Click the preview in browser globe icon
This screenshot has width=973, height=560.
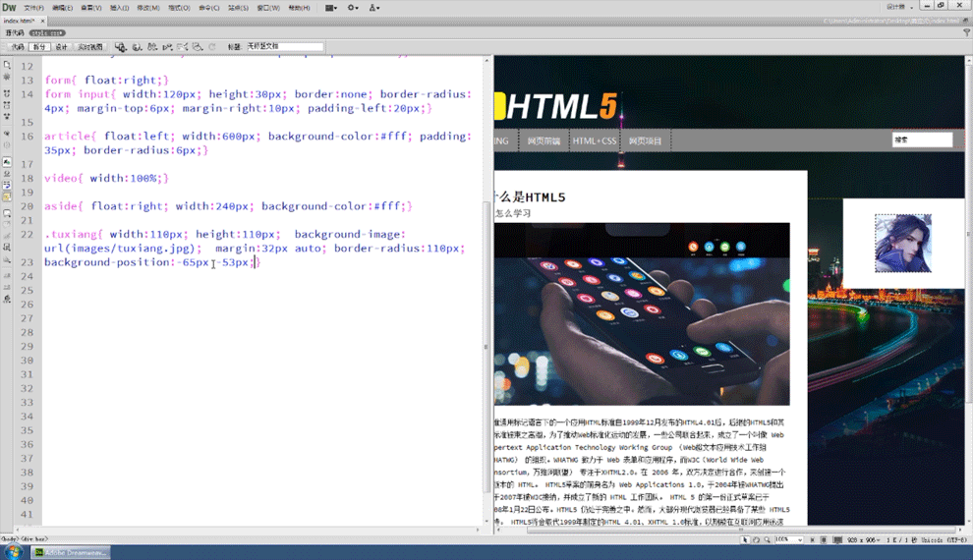point(138,46)
